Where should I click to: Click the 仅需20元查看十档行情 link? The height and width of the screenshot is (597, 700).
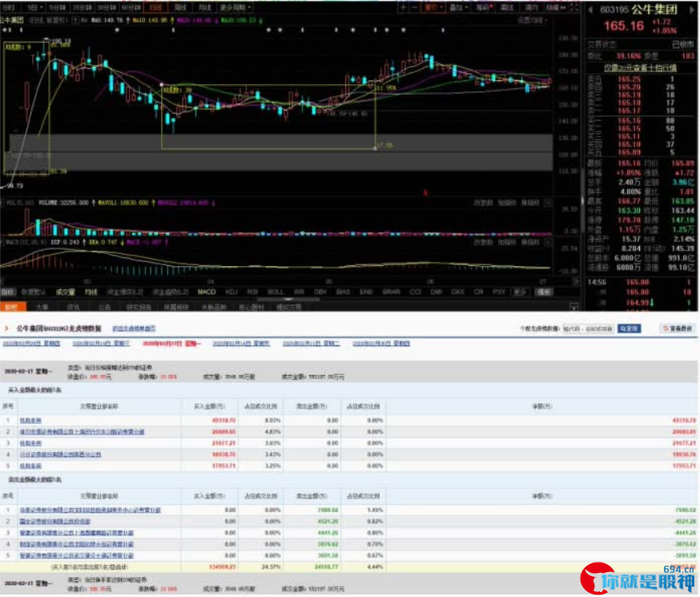click(640, 68)
